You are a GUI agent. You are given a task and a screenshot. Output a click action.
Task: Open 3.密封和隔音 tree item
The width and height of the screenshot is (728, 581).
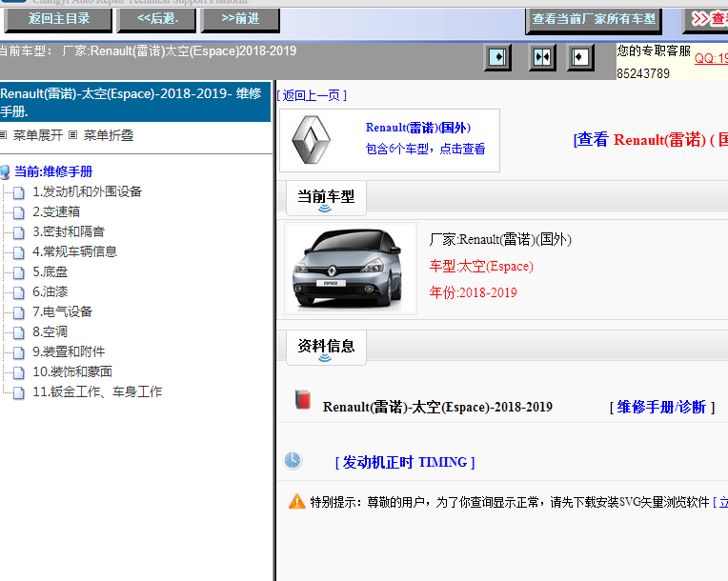[x=69, y=231]
